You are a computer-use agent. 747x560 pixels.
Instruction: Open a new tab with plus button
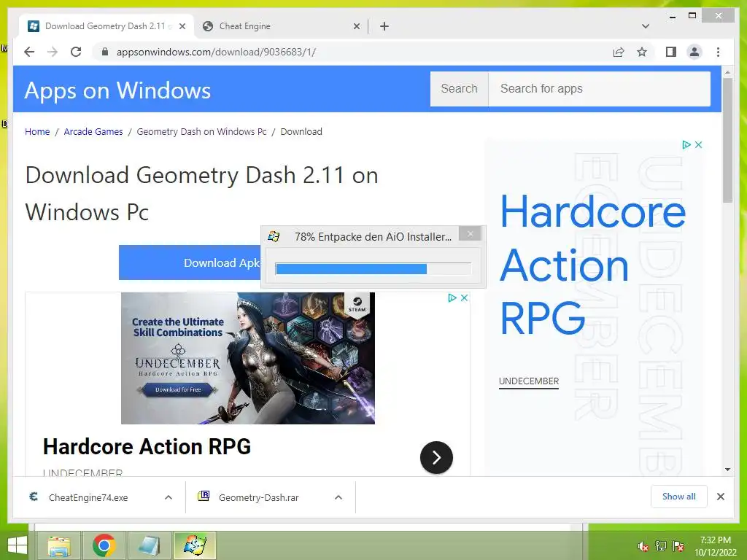tap(384, 26)
